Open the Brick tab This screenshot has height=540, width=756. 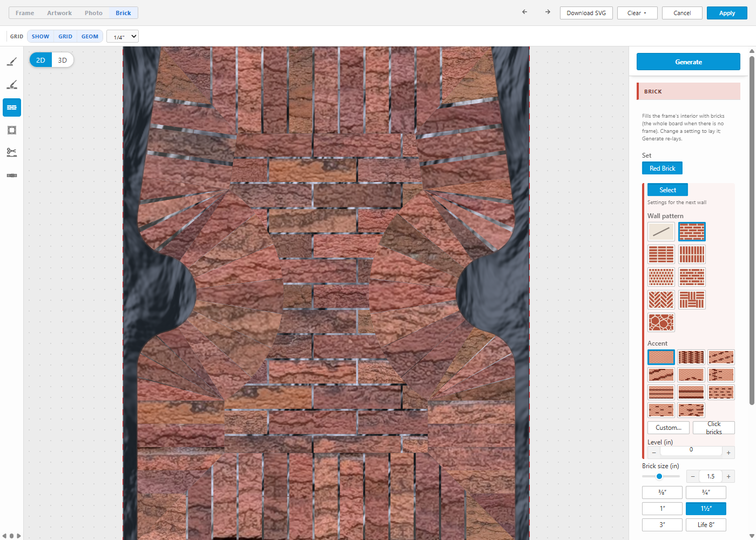(x=123, y=13)
